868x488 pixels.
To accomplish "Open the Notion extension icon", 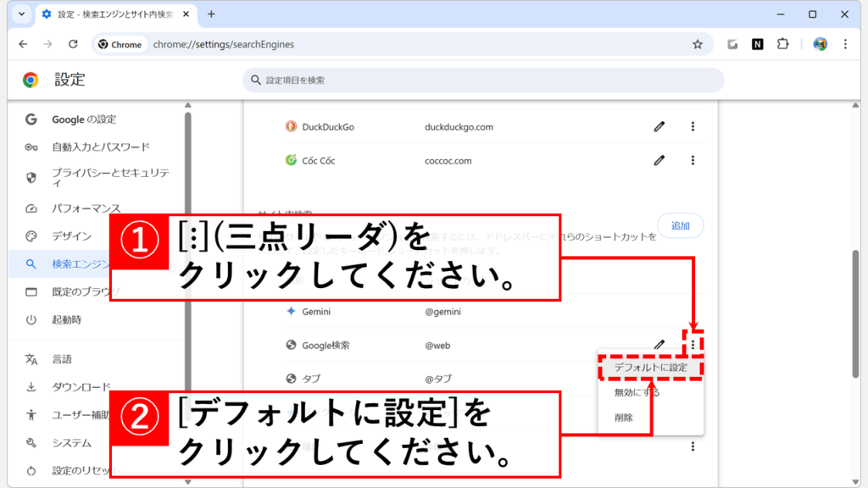I will point(757,44).
